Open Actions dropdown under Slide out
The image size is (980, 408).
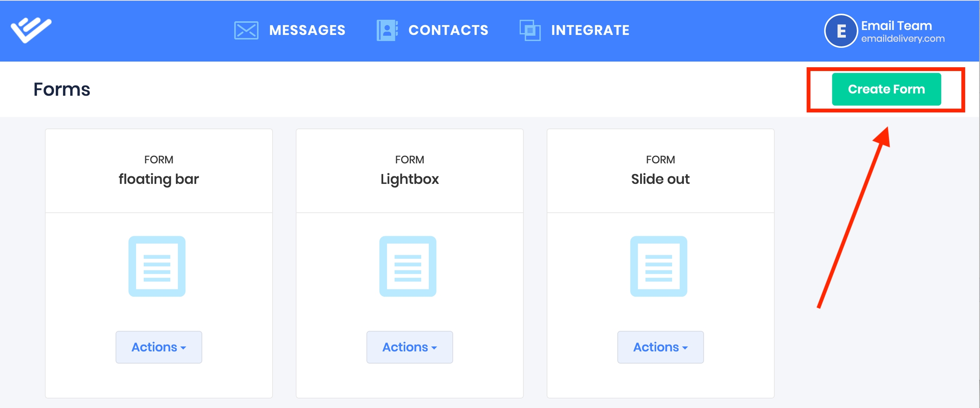(x=660, y=347)
